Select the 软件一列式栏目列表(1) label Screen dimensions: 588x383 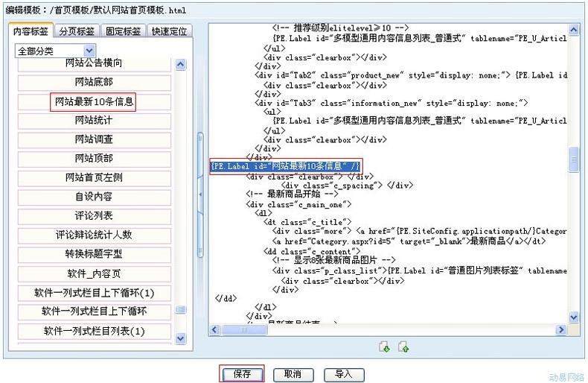click(x=94, y=331)
